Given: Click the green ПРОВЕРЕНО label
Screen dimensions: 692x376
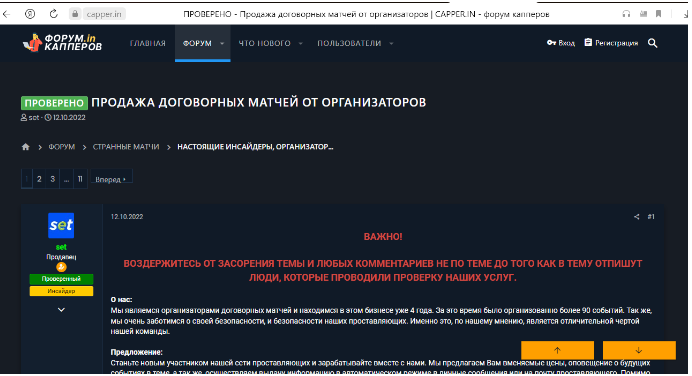Looking at the screenshot, I should pyautogui.click(x=54, y=103).
